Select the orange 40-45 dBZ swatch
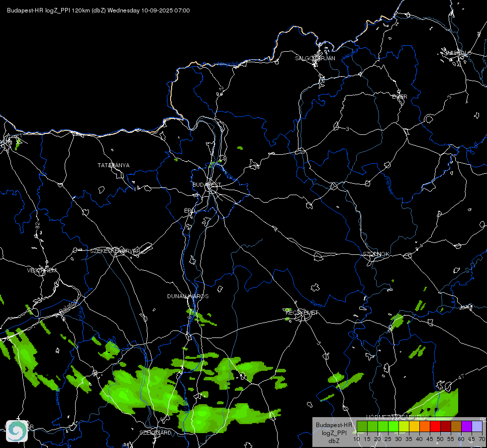487x448 pixels. pos(425,427)
